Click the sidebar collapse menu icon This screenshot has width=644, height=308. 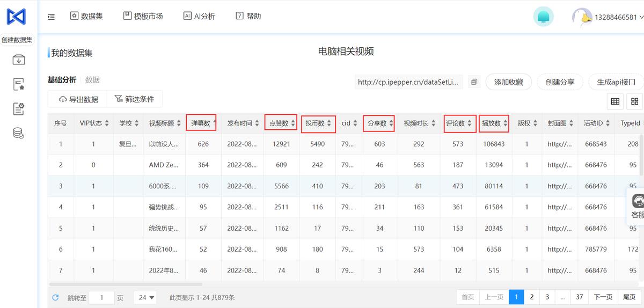tap(51, 17)
